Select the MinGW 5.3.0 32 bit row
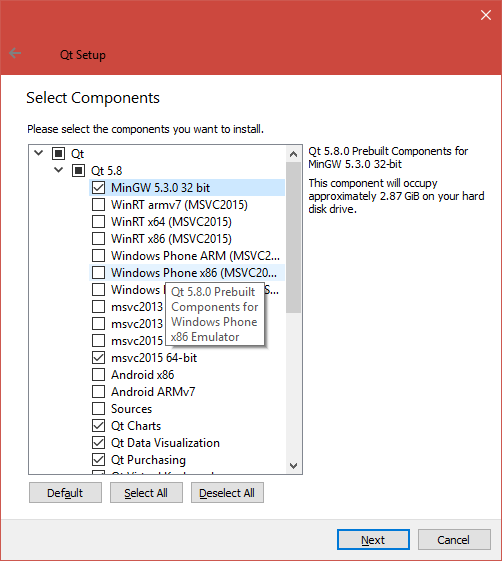This screenshot has width=502, height=561. pos(187,187)
